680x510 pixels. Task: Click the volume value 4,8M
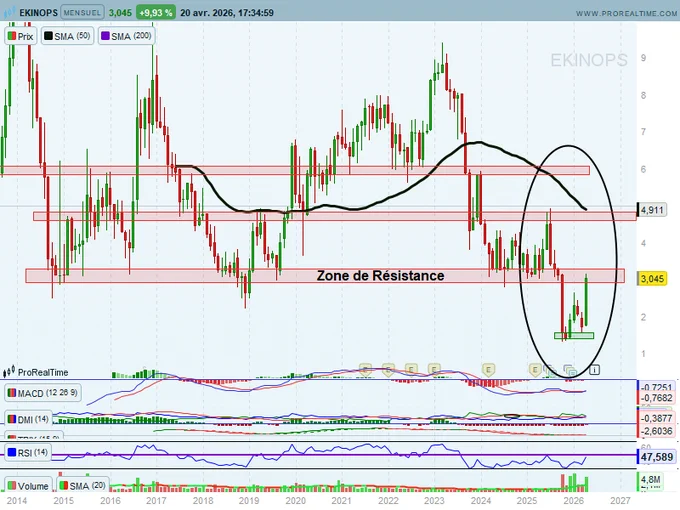(651, 479)
